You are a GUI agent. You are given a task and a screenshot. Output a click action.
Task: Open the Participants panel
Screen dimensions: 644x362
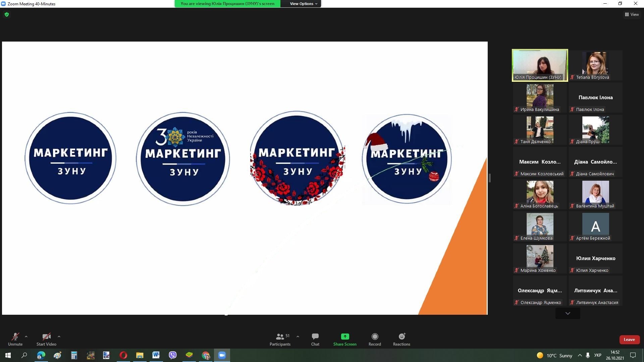pos(280,339)
